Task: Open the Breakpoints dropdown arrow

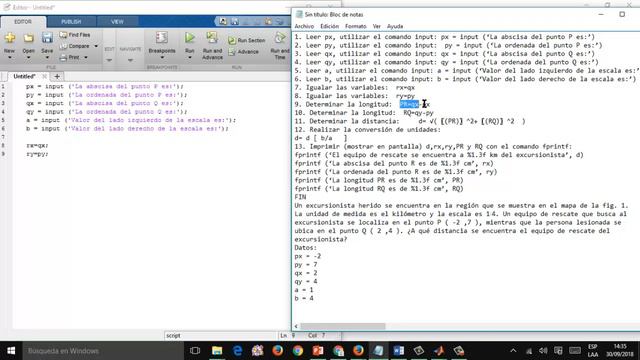Action: pos(162,58)
